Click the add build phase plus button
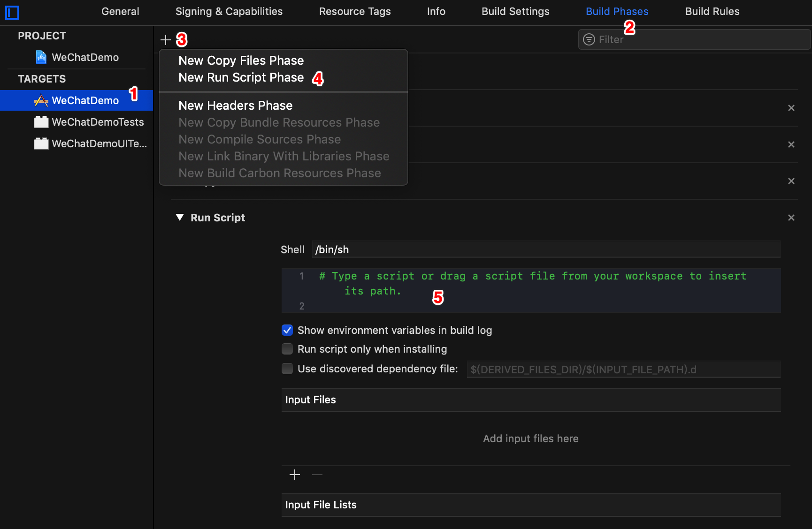Viewport: 812px width, 529px height. click(166, 40)
